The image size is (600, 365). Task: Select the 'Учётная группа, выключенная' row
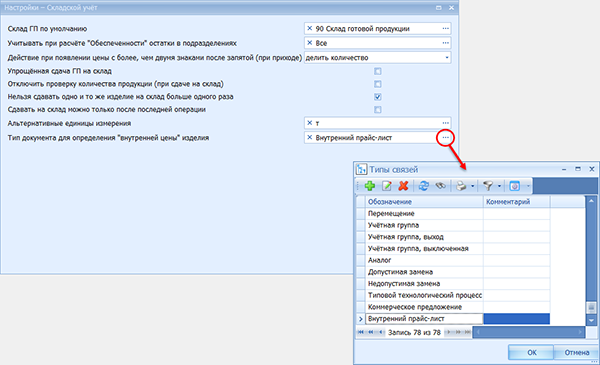point(424,248)
